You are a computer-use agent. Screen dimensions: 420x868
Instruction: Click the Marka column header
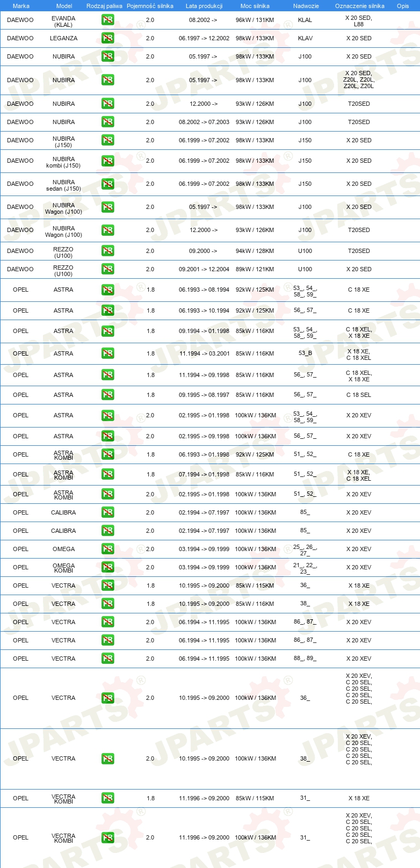[x=21, y=6]
